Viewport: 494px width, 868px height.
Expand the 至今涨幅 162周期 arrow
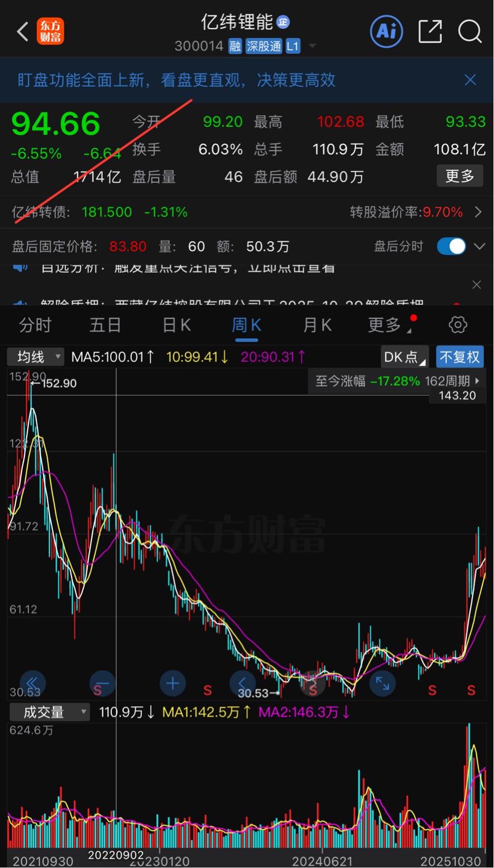[478, 381]
